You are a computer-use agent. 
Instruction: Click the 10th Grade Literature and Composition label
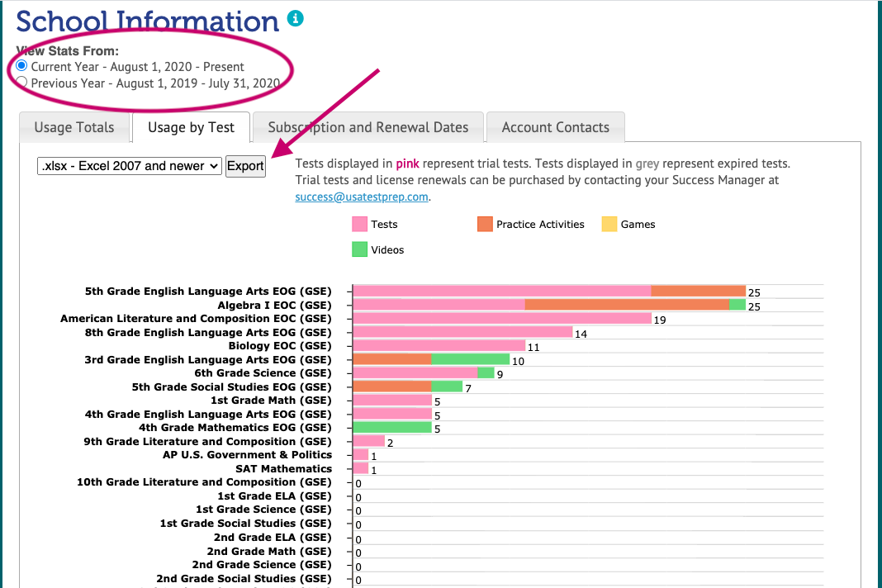(x=204, y=482)
